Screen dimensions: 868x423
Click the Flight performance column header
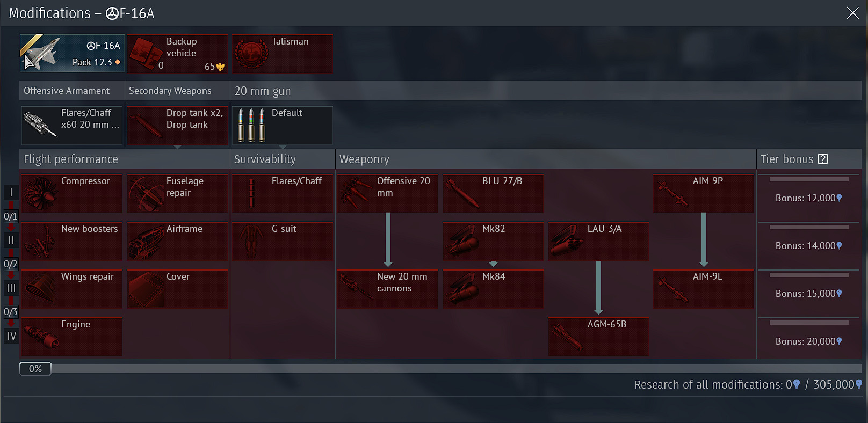pos(125,159)
